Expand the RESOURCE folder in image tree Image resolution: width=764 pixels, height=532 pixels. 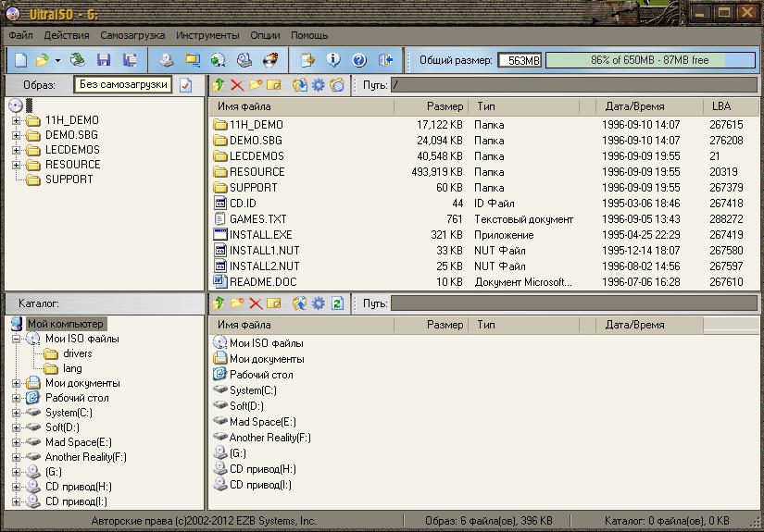[x=17, y=165]
